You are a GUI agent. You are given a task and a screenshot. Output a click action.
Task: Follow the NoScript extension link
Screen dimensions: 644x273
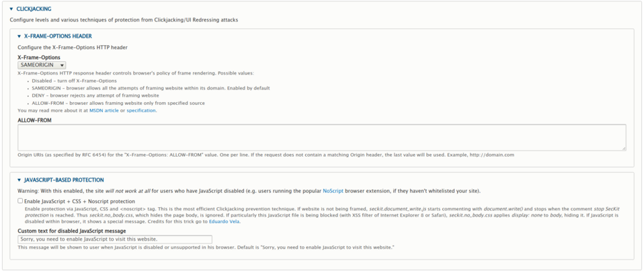click(333, 191)
